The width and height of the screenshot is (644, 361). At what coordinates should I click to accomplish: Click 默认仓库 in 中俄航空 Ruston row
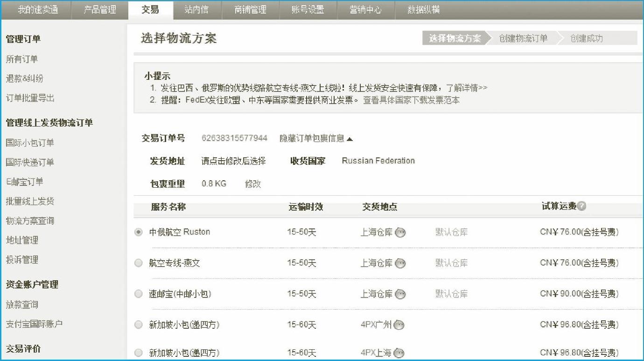point(452,232)
